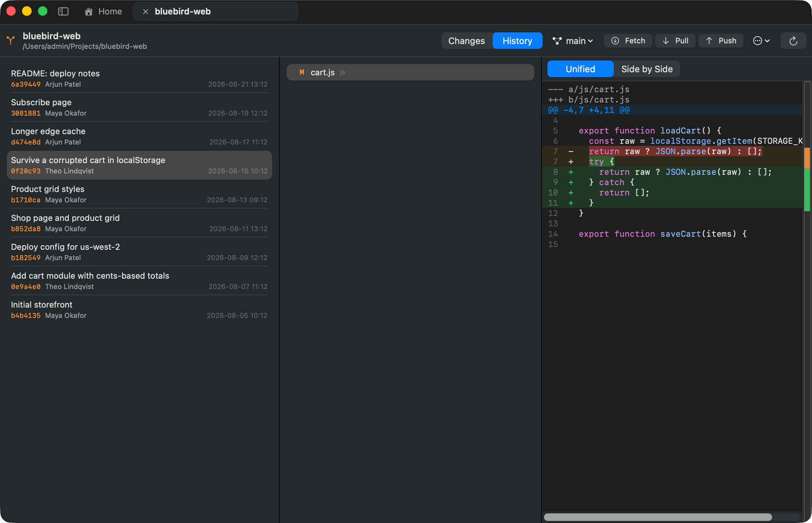Image resolution: width=812 pixels, height=523 pixels.
Task: Click the commit hash 3081881
Action: point(26,113)
